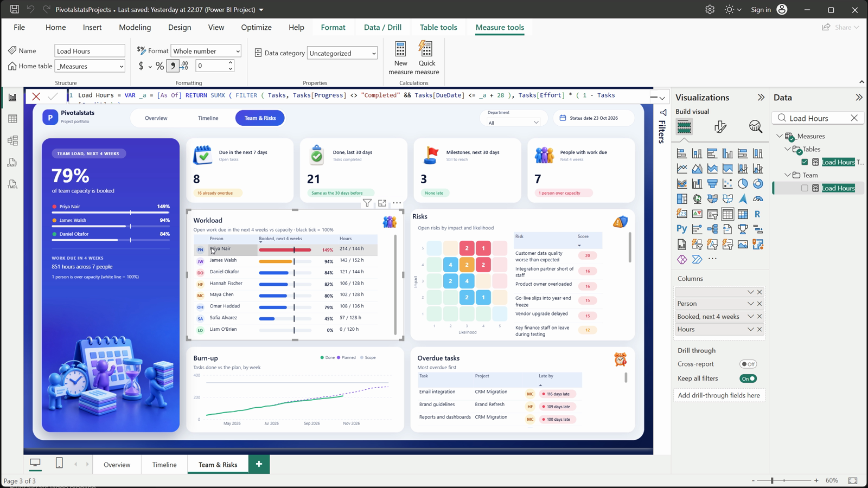Click the Overview button in report
868x488 pixels.
coord(156,118)
